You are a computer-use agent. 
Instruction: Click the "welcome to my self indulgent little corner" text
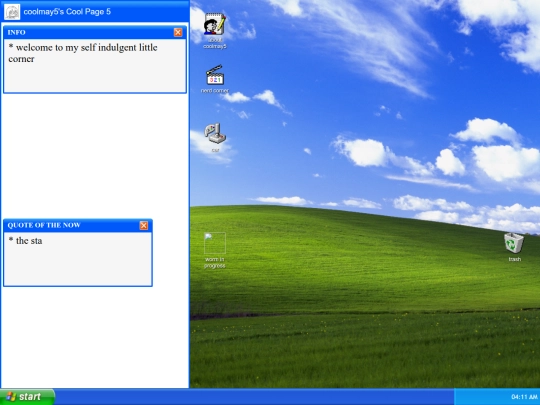click(x=83, y=53)
